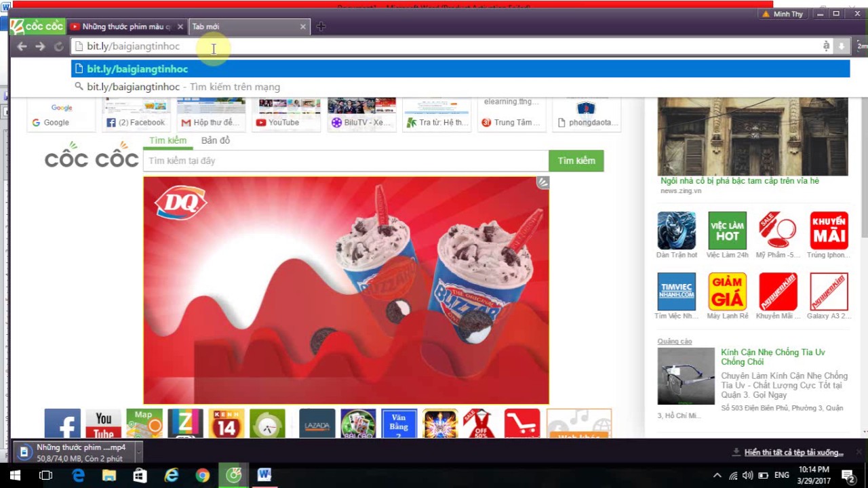868x488 pixels.
Task: Click the 'Quảng cáo' label link
Action: (675, 342)
